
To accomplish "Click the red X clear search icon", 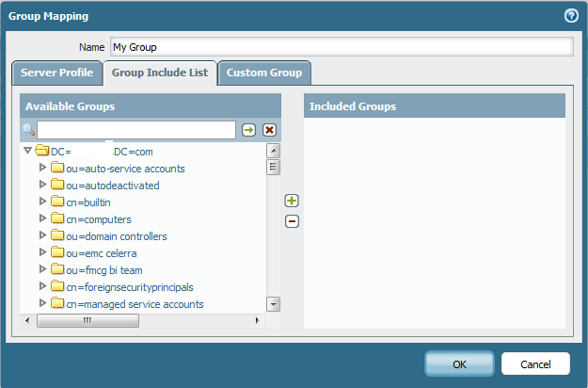I will click(269, 130).
